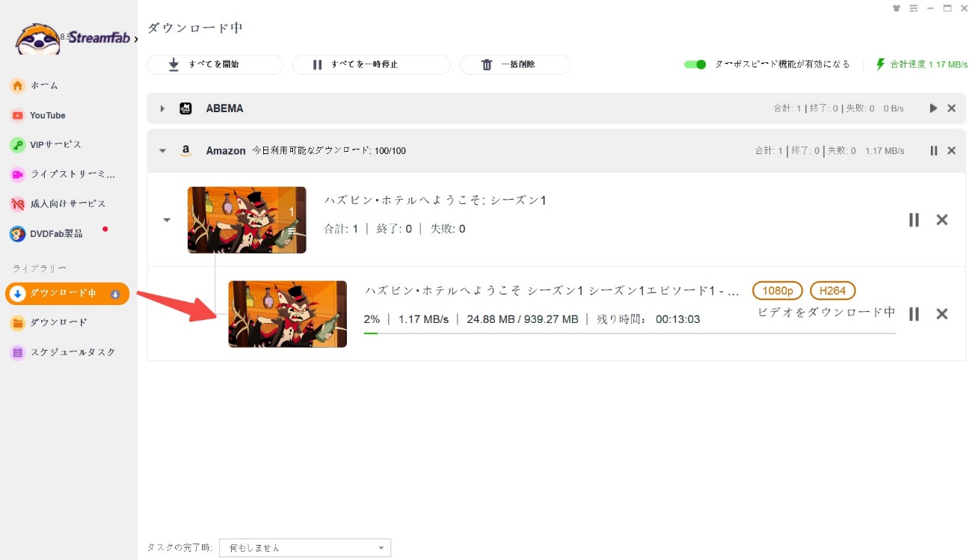The image size is (972, 560).
Task: Remove the Amazon group
Action: (x=952, y=150)
